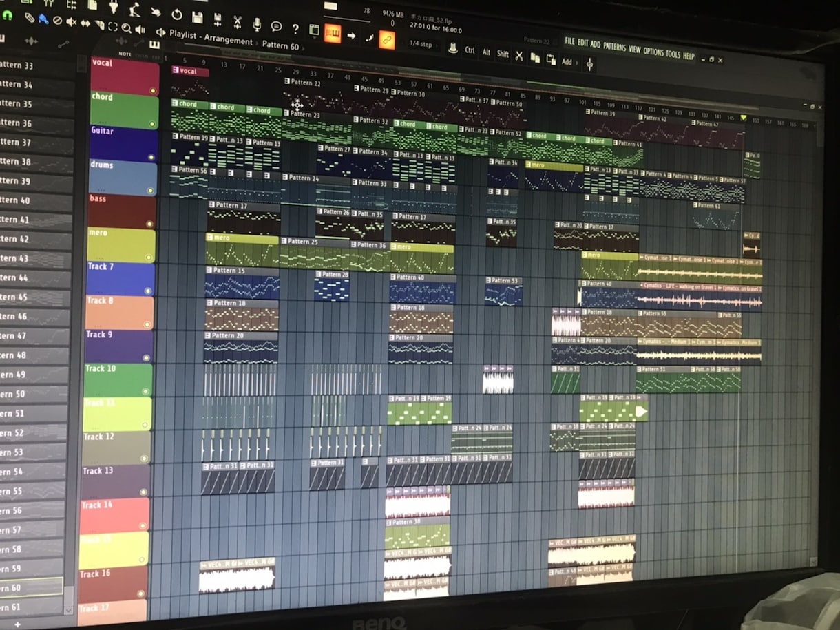Select the Slip tool

(x=85, y=23)
